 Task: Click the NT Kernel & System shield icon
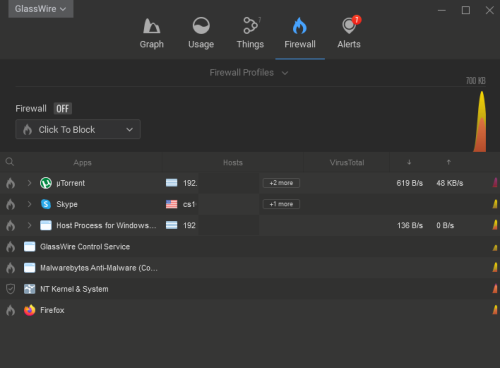click(11, 289)
